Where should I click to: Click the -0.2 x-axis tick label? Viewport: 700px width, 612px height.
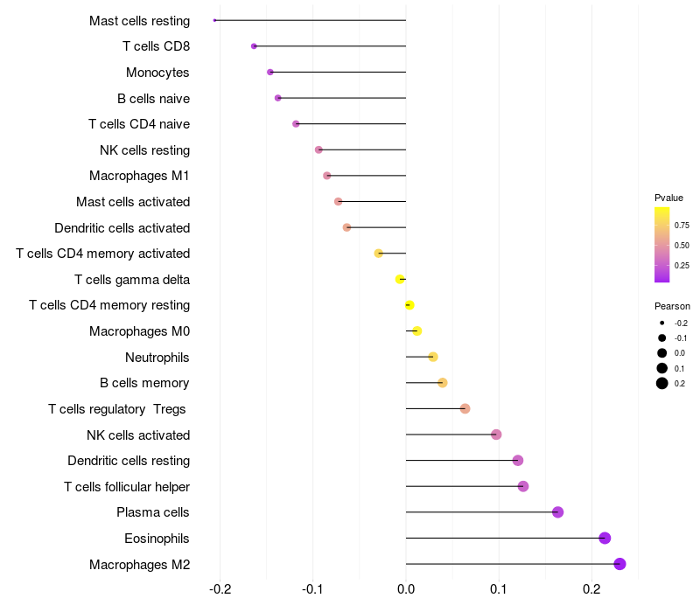pos(220,590)
